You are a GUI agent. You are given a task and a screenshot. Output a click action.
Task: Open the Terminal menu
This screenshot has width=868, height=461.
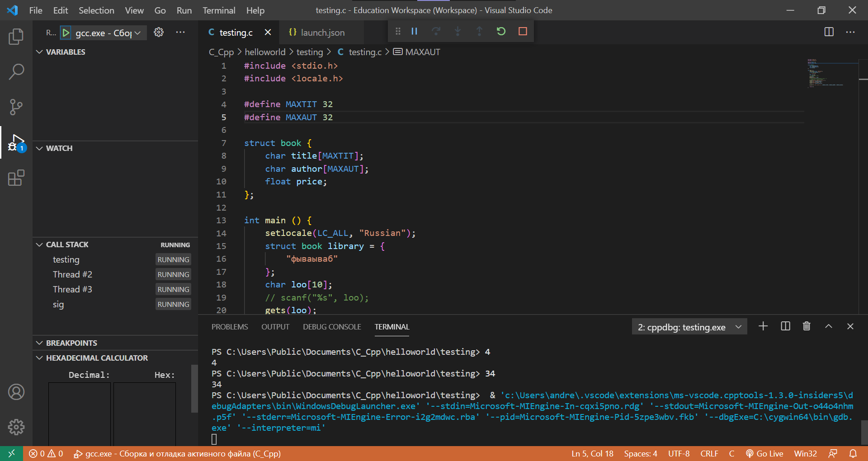(219, 10)
